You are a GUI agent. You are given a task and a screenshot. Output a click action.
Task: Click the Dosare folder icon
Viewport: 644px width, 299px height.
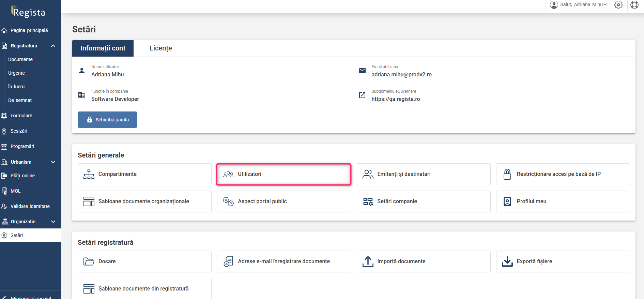[89, 261]
